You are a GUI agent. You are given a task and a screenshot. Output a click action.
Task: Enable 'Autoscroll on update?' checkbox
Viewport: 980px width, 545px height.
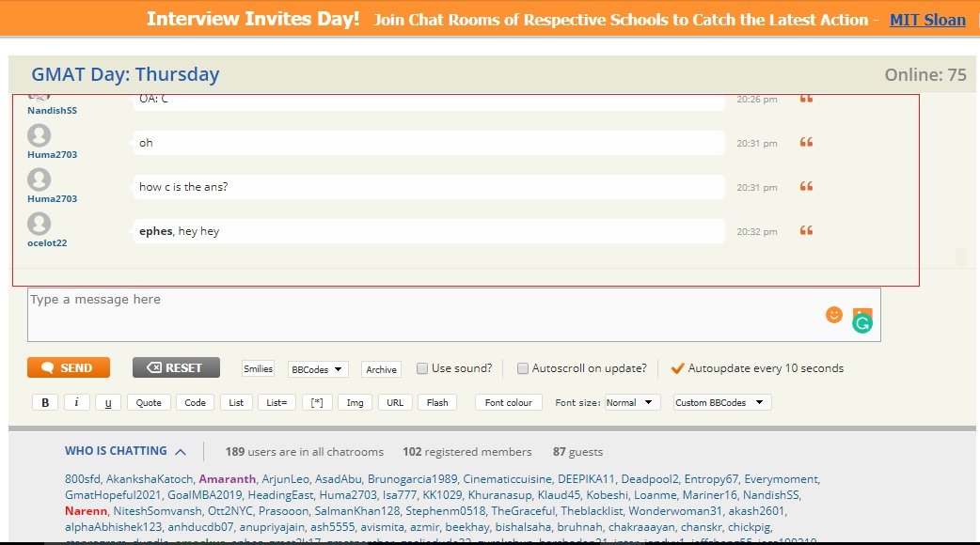click(523, 368)
